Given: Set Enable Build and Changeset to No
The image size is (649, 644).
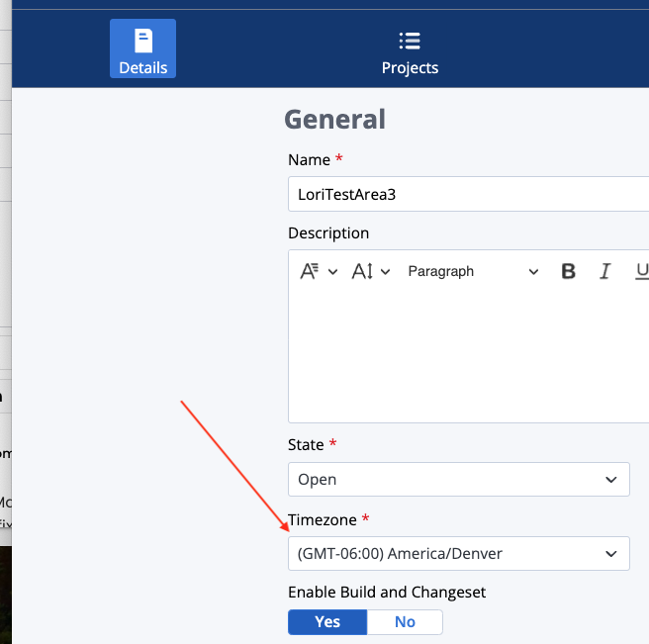Looking at the screenshot, I should click(x=405, y=621).
